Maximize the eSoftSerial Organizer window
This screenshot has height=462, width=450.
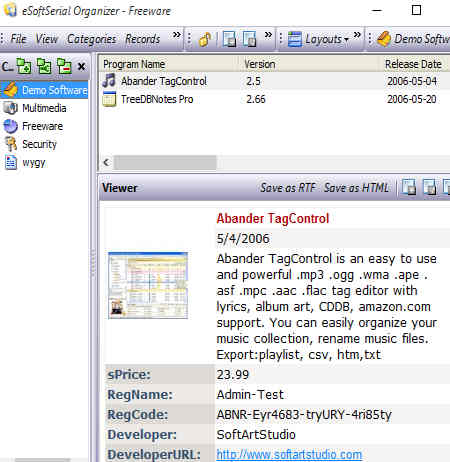click(416, 10)
